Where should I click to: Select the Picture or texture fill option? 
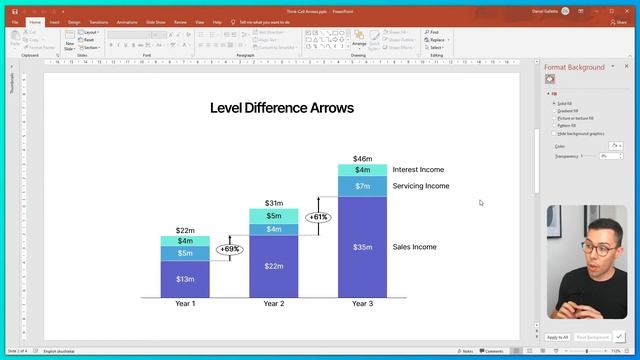point(573,118)
